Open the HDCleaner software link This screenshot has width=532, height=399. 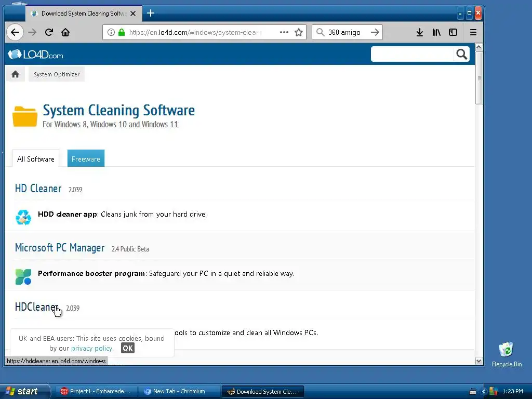point(37,307)
